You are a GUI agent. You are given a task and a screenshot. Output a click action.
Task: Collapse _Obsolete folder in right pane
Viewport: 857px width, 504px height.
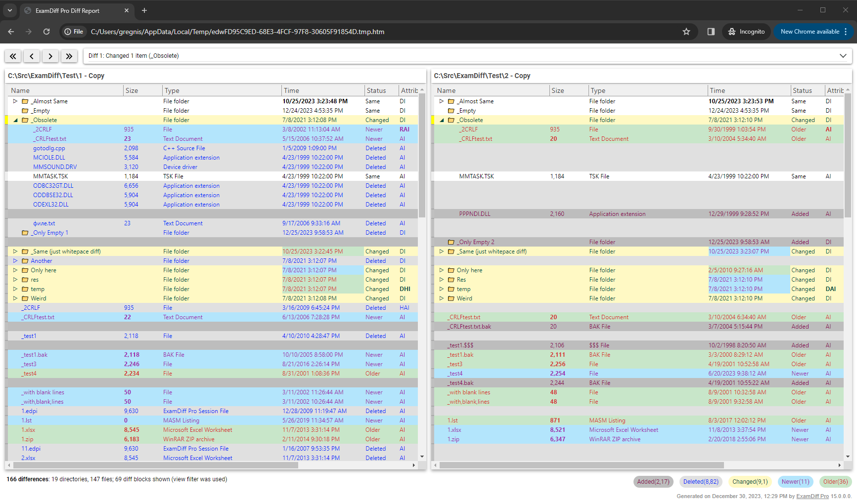[442, 120]
